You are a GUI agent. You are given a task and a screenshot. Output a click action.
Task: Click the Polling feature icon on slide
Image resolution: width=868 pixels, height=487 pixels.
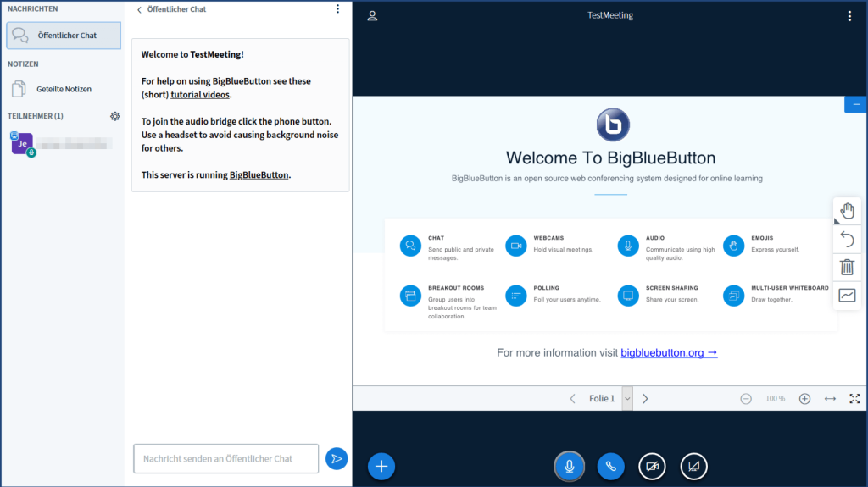tap(516, 296)
